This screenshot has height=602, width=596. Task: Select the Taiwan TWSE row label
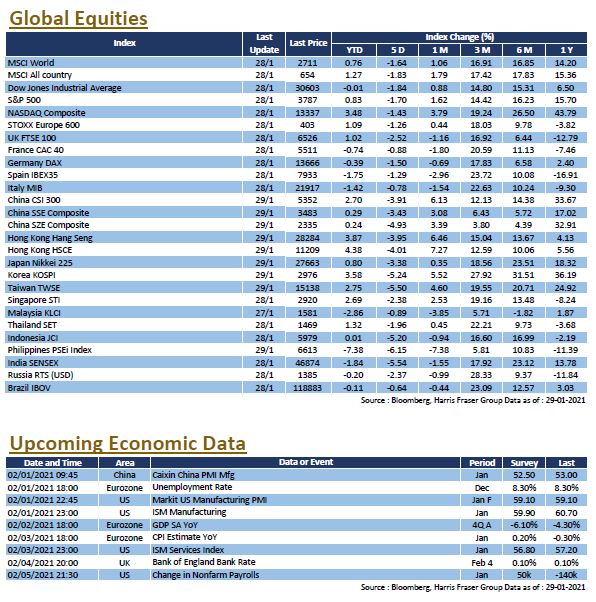click(x=34, y=288)
